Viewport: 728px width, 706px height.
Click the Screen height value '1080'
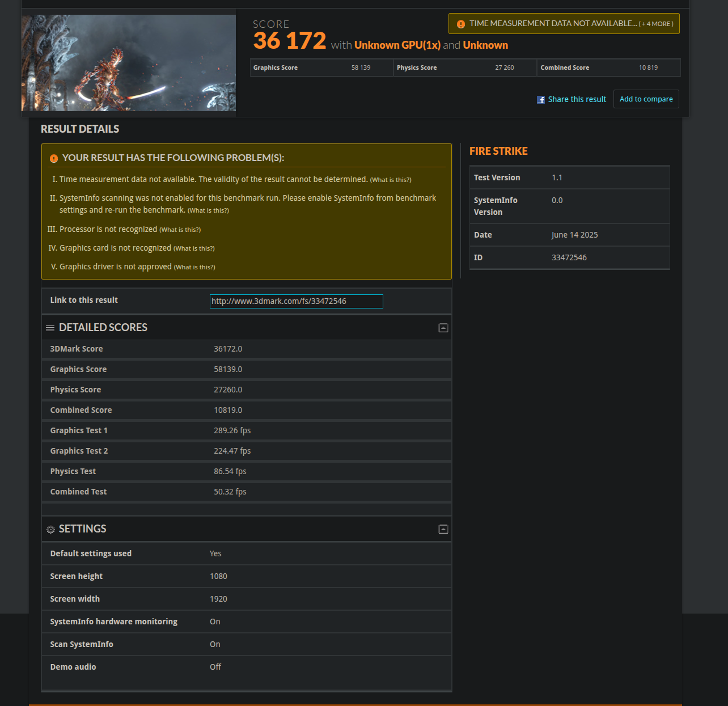[x=218, y=576]
